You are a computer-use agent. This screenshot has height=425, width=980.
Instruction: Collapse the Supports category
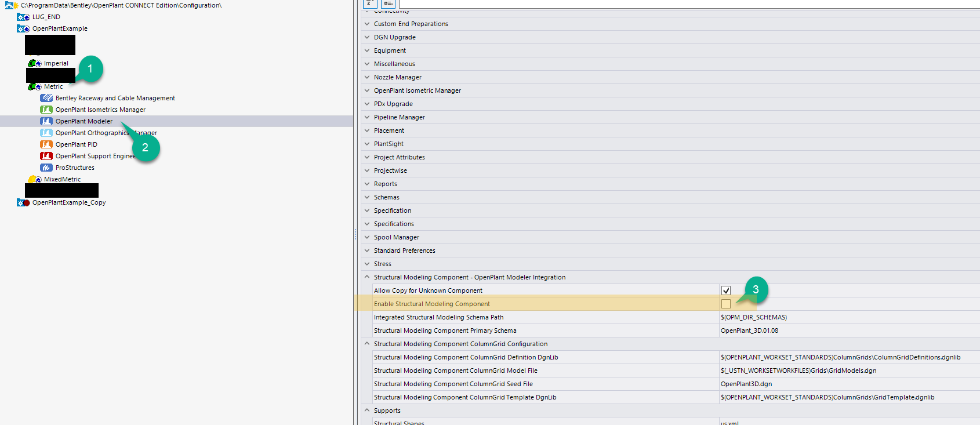click(367, 411)
